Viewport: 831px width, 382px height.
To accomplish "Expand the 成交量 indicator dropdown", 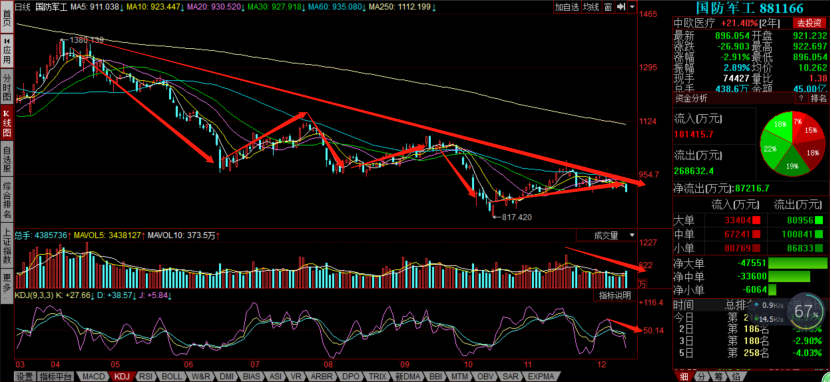I will (632, 235).
